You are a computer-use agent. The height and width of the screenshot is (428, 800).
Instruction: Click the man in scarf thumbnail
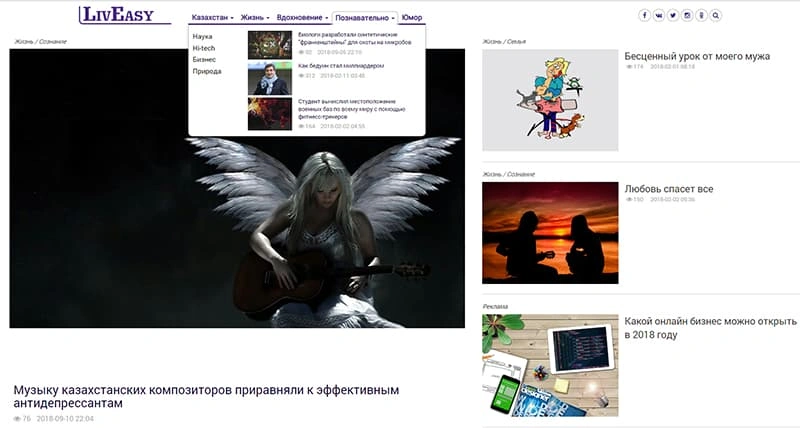[270, 78]
